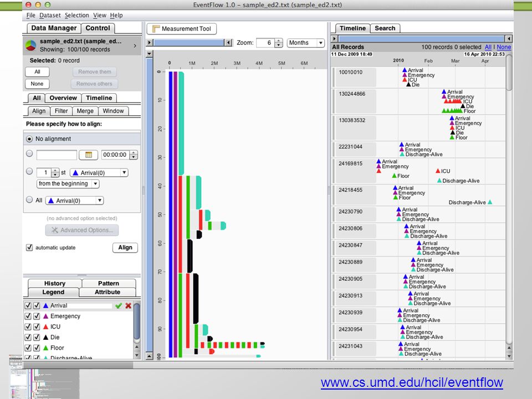Click overview vertical scroll top arrow

pyautogui.click(x=149, y=54)
